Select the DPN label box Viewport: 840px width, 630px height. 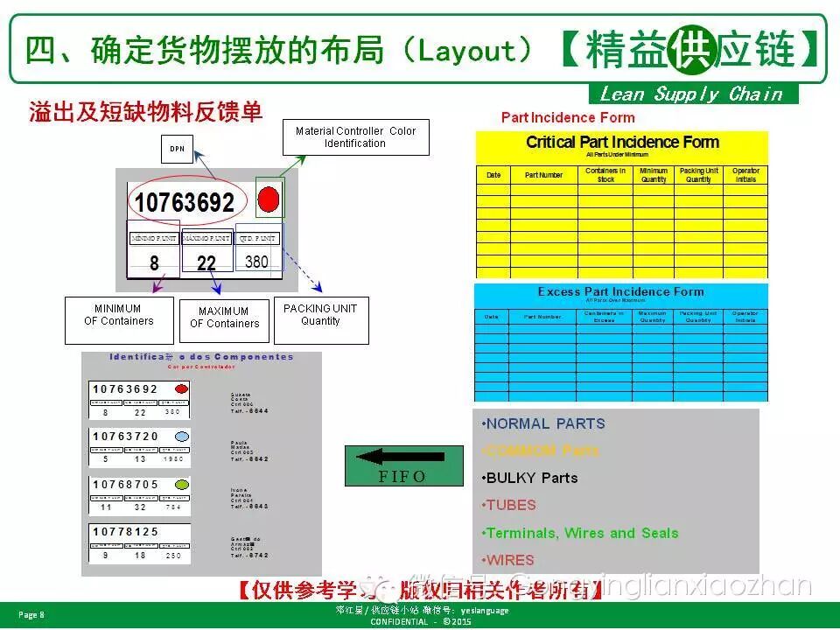click(177, 149)
